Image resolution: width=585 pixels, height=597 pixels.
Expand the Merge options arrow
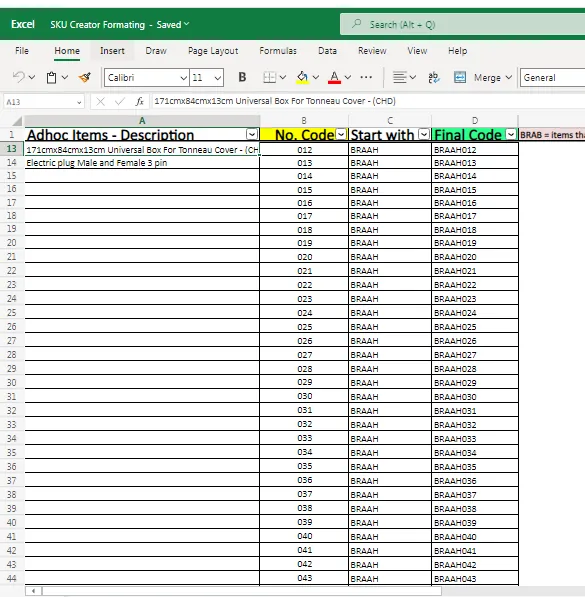(x=509, y=78)
